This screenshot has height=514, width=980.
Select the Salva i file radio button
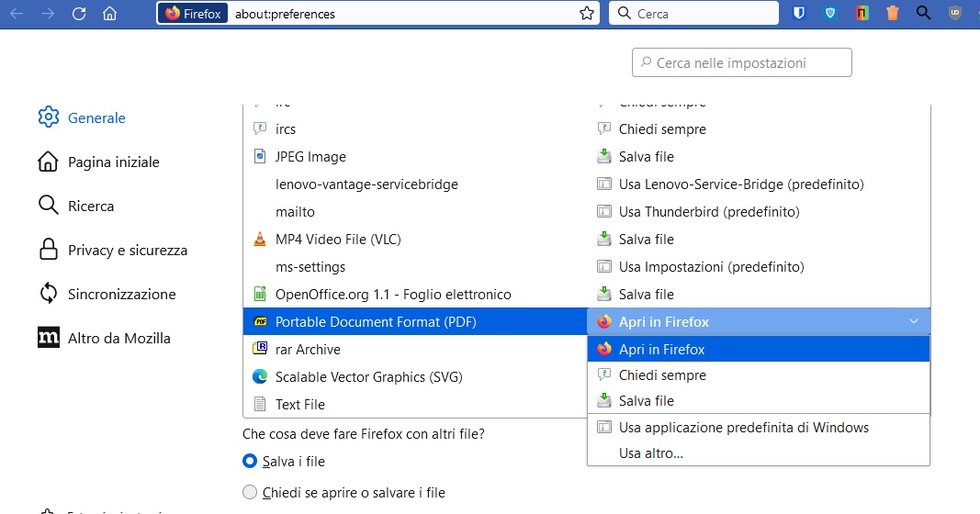click(250, 461)
